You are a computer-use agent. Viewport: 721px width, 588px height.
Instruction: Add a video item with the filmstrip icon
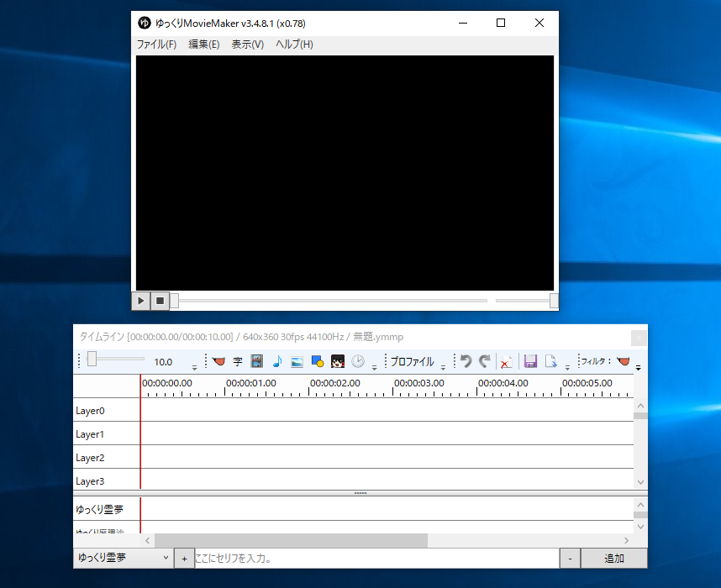(x=257, y=361)
